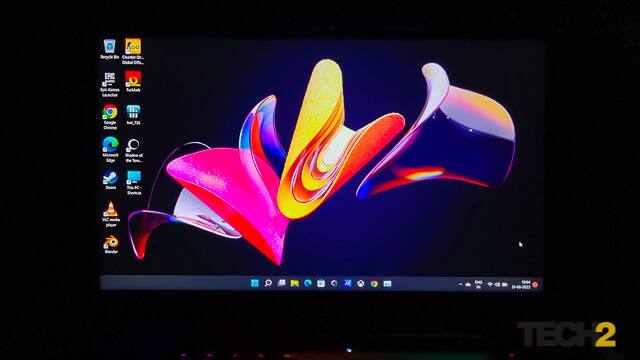This screenshot has height=360, width=640.
Task: Select the Counter-Strike Global Offensive desktop shortcut
Action: pyautogui.click(x=133, y=52)
